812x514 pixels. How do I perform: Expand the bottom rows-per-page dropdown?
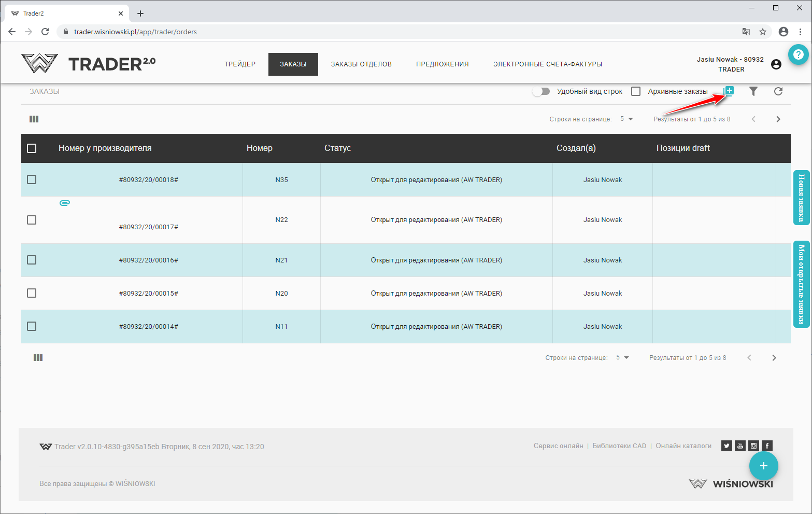tap(622, 358)
